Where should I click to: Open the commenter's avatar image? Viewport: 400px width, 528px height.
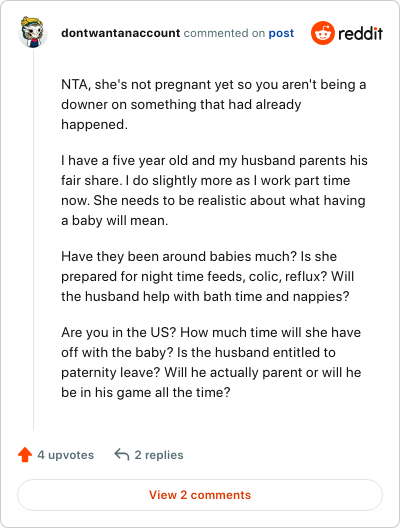[33, 32]
